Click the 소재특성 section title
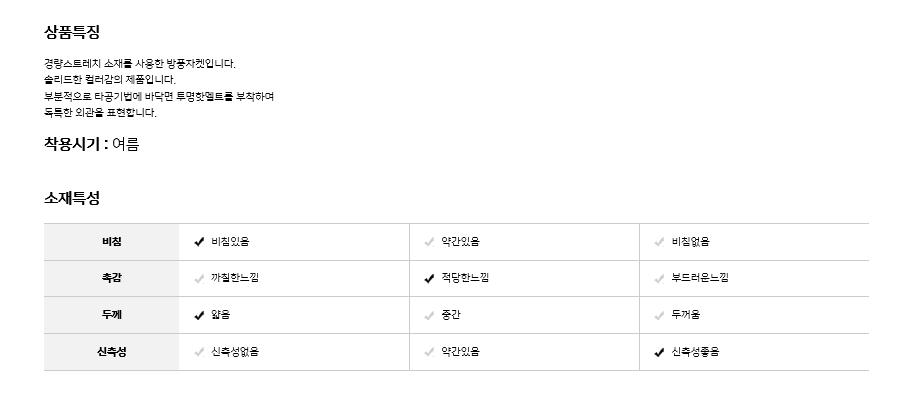Screen dimensions: 920x404 point(72,198)
